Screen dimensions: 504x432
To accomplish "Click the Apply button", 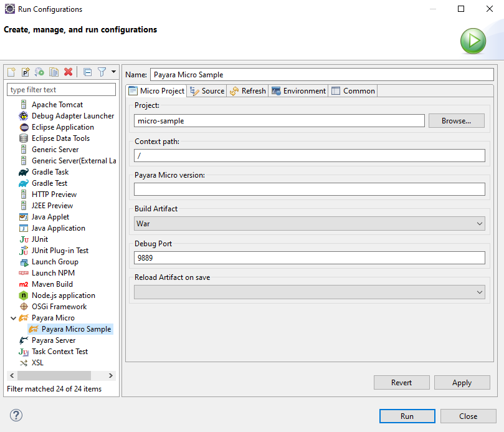I will coord(462,382).
